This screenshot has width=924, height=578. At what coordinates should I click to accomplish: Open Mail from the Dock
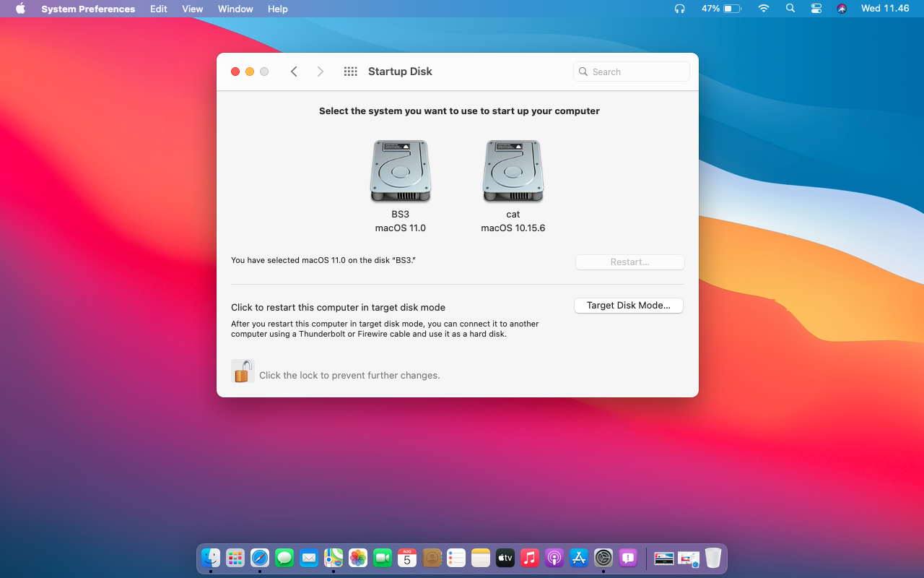[309, 558]
